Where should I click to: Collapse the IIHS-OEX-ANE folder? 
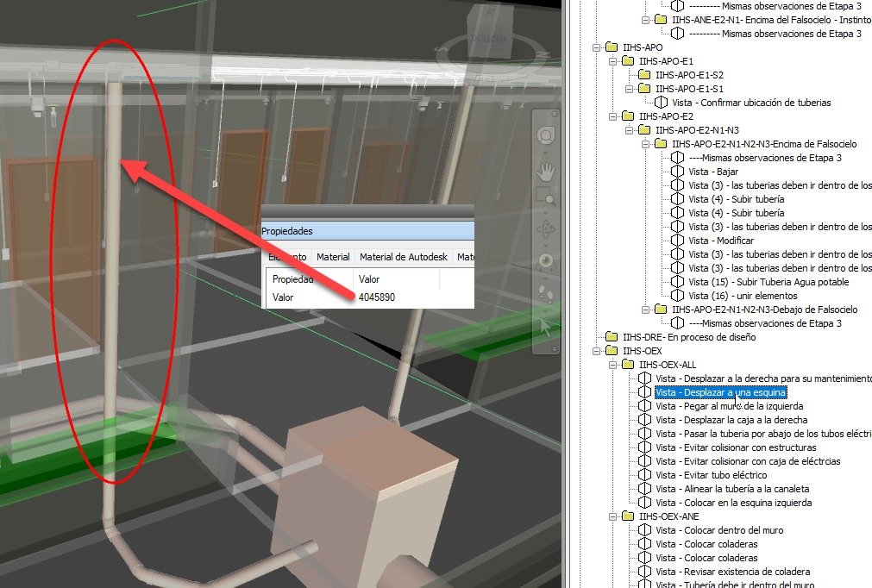point(613,516)
